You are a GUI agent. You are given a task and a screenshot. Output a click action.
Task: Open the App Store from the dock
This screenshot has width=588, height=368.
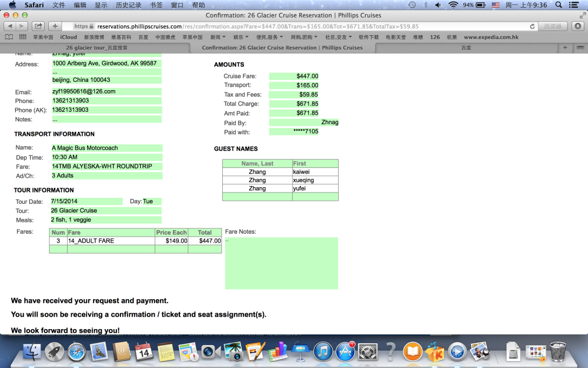click(x=345, y=352)
